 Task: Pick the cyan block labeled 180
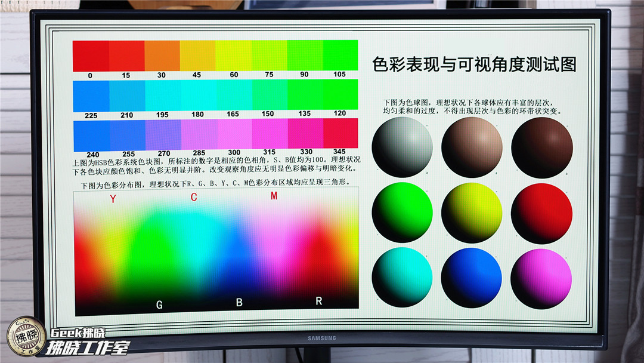coord(199,96)
